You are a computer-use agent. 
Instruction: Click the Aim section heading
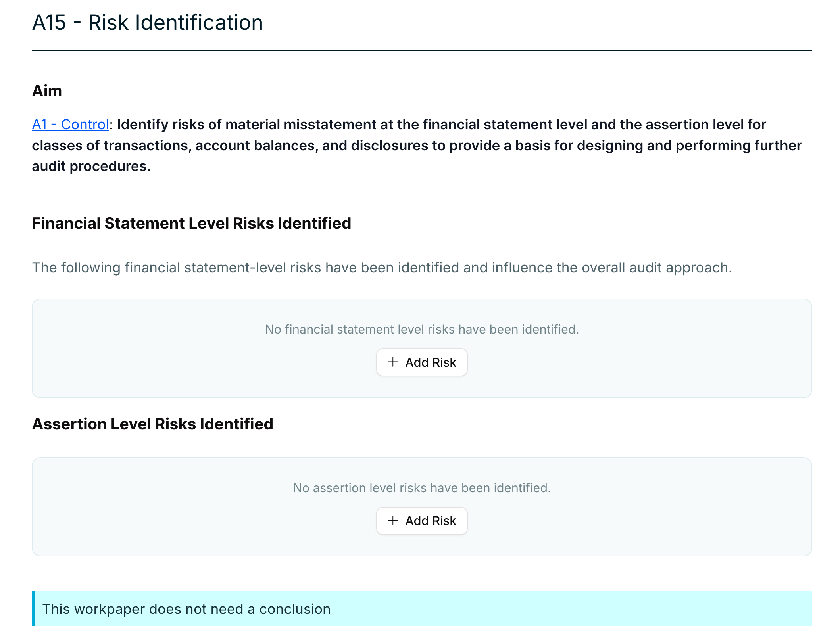click(47, 91)
